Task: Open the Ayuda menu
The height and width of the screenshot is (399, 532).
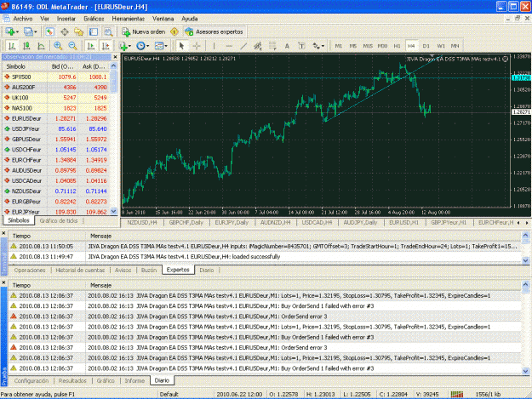Action: point(189,19)
